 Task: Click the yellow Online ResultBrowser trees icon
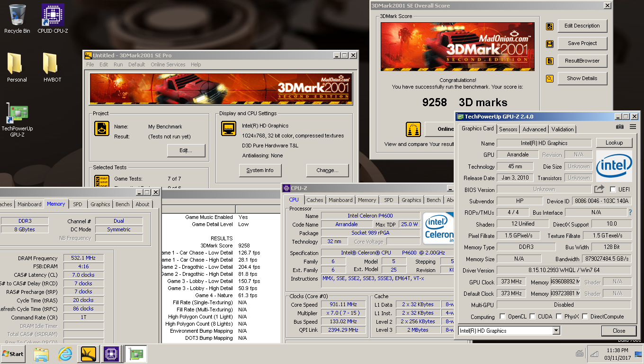(413, 129)
